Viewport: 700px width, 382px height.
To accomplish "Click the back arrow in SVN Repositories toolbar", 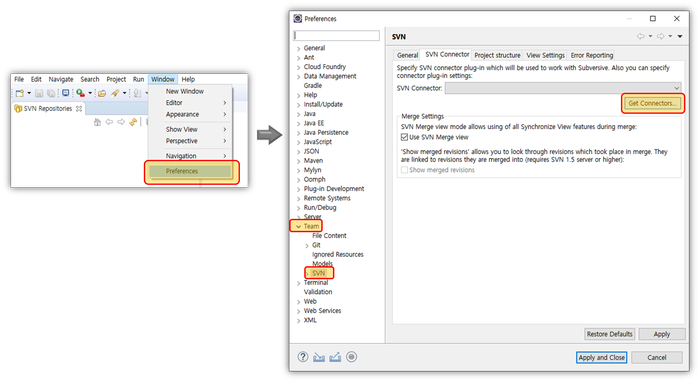I will click(x=109, y=122).
